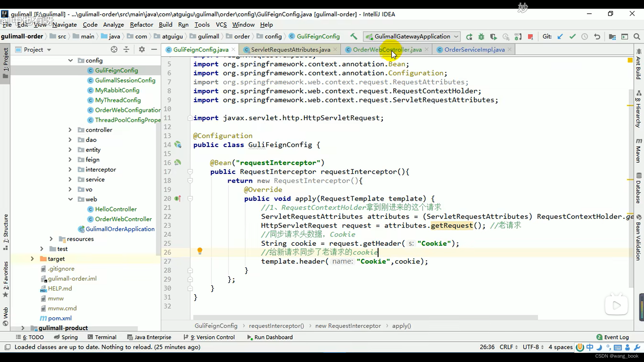
Task: Expand the feign folder
Action: (70, 160)
